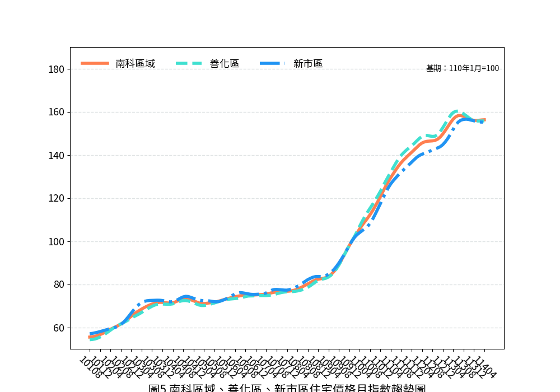Click the y-axis value 60
560x392 pixels.
(59, 328)
